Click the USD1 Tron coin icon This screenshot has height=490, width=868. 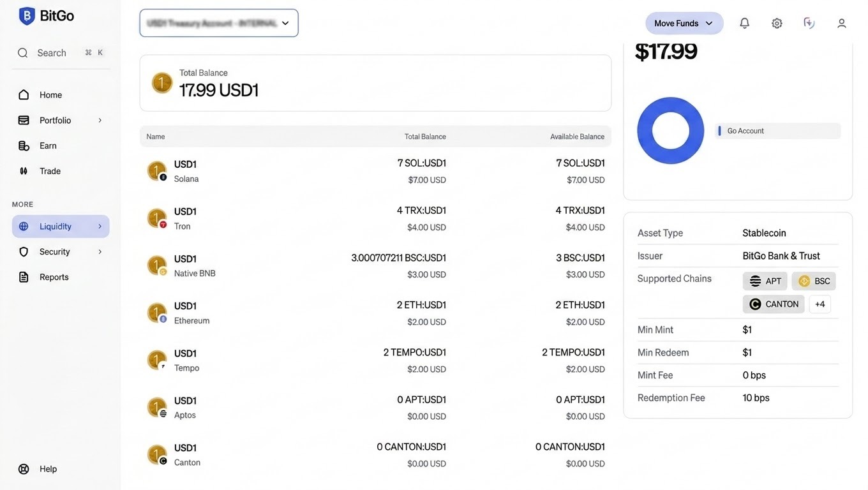coord(157,218)
